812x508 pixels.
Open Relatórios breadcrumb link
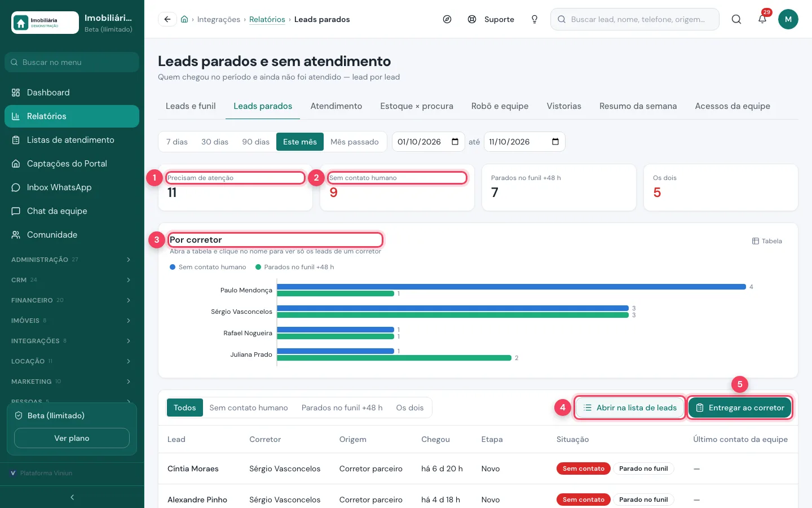click(x=267, y=19)
